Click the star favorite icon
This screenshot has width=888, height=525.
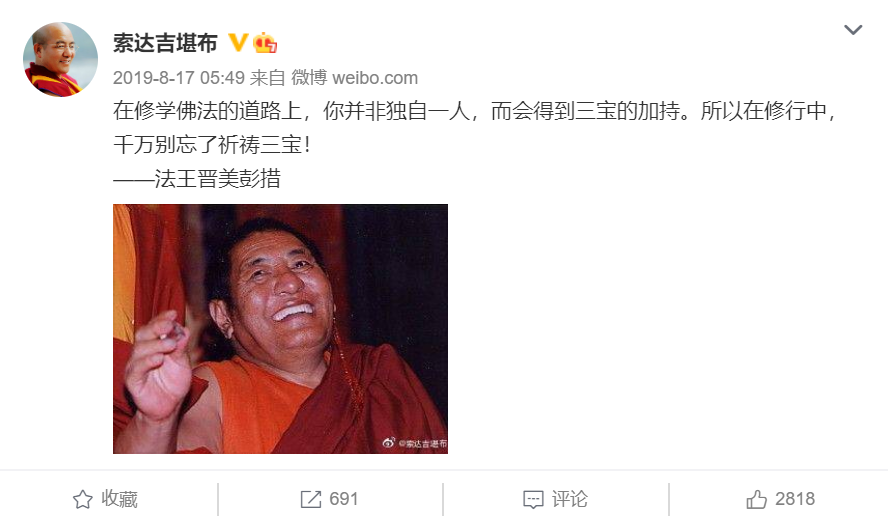pos(83,499)
